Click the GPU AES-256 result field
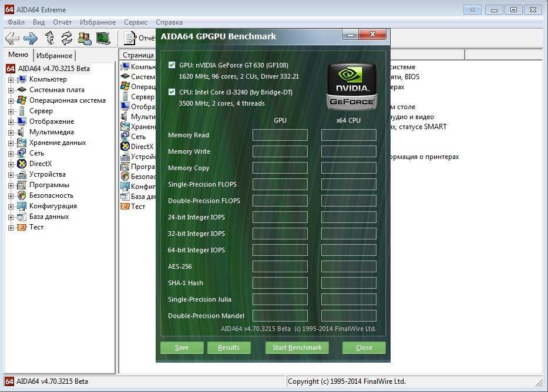This screenshot has width=548, height=392. tap(280, 266)
